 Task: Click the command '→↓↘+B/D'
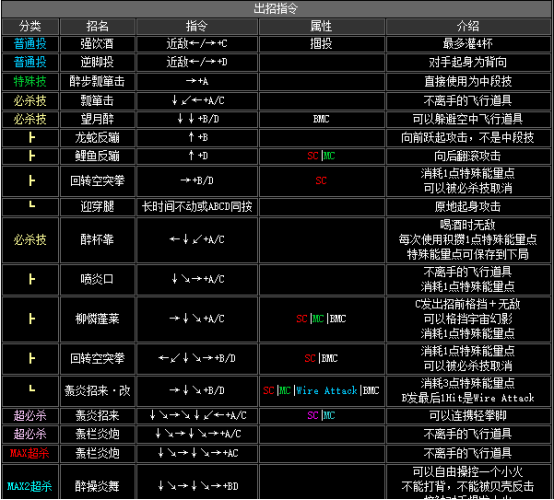[197, 390]
